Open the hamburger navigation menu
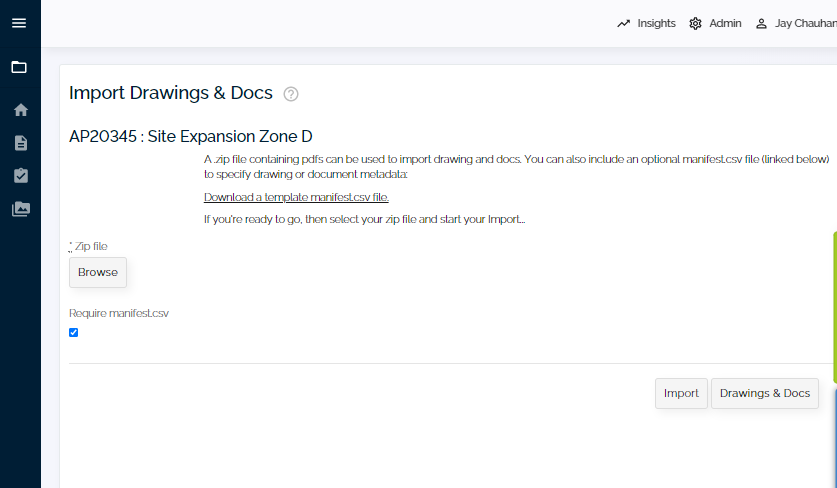 click(19, 23)
